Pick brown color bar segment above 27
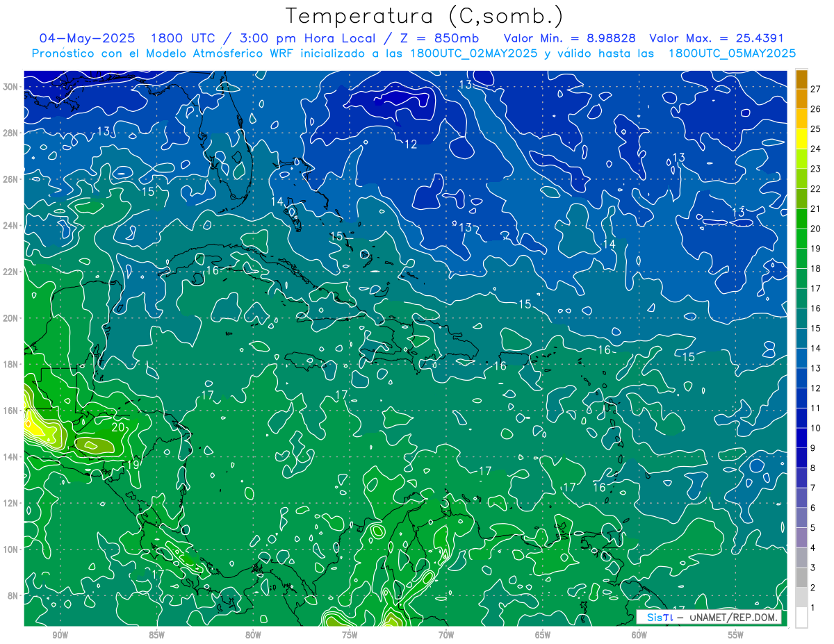 pos(801,79)
